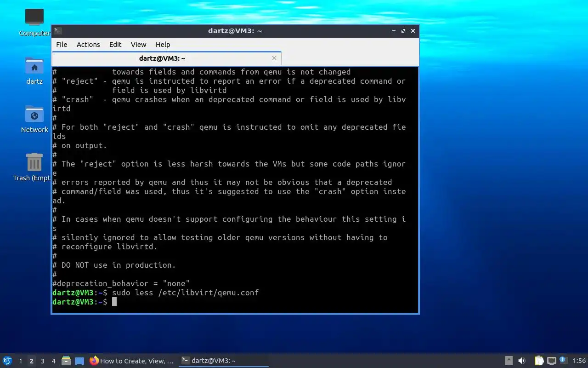This screenshot has width=588, height=368.
Task: Click the line starting '# The "reject" option'
Action: tap(229, 164)
